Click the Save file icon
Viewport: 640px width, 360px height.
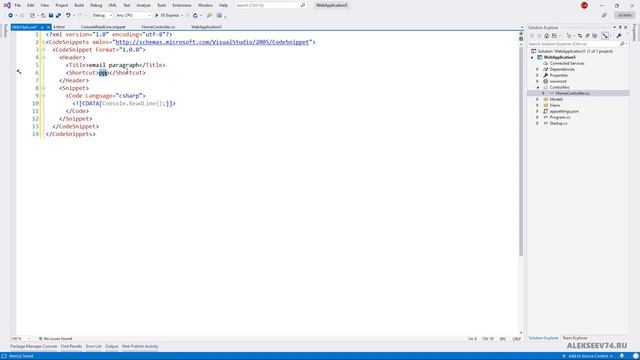coord(51,16)
